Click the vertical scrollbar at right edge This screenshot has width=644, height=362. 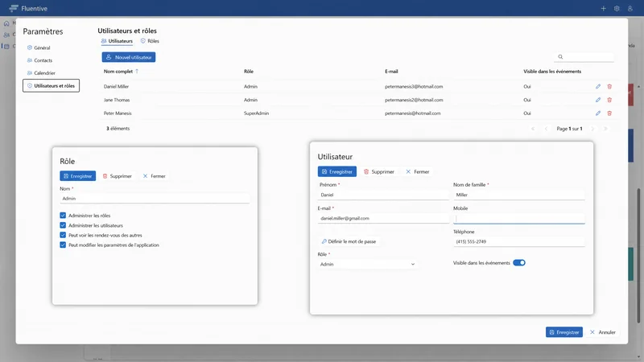tap(638, 254)
